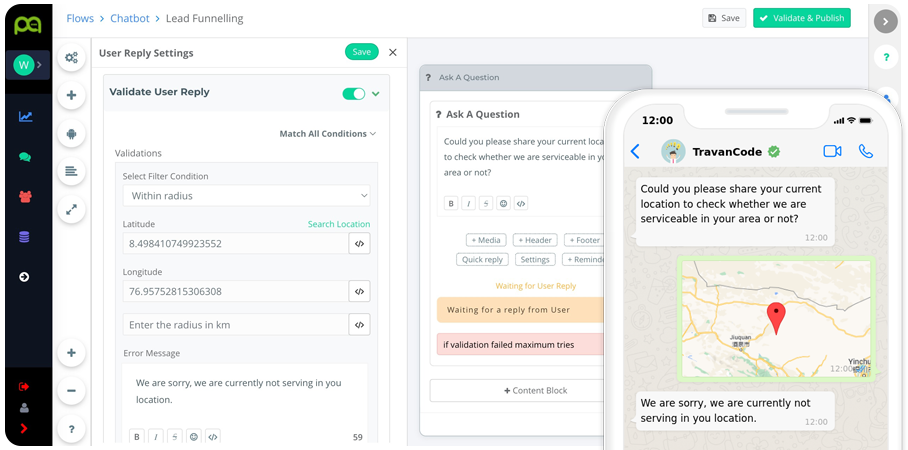The width and height of the screenshot is (908, 450).
Task: Click the Search Location link
Action: pos(338,224)
